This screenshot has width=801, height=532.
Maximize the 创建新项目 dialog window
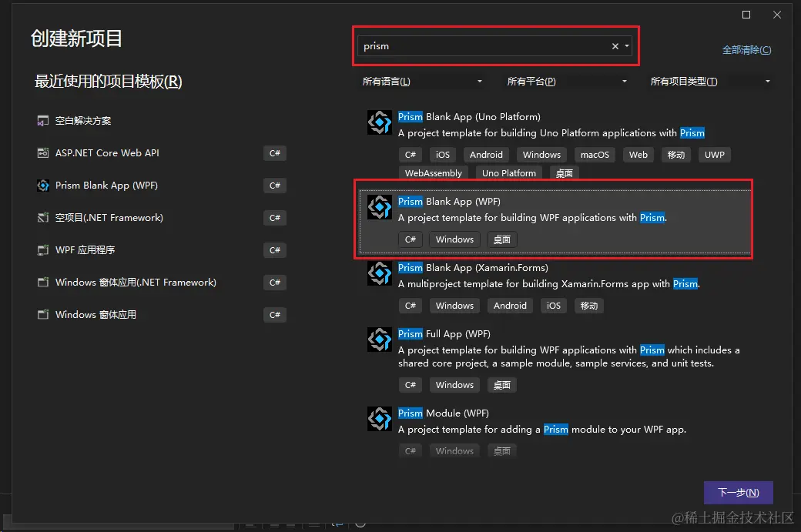[x=746, y=15]
